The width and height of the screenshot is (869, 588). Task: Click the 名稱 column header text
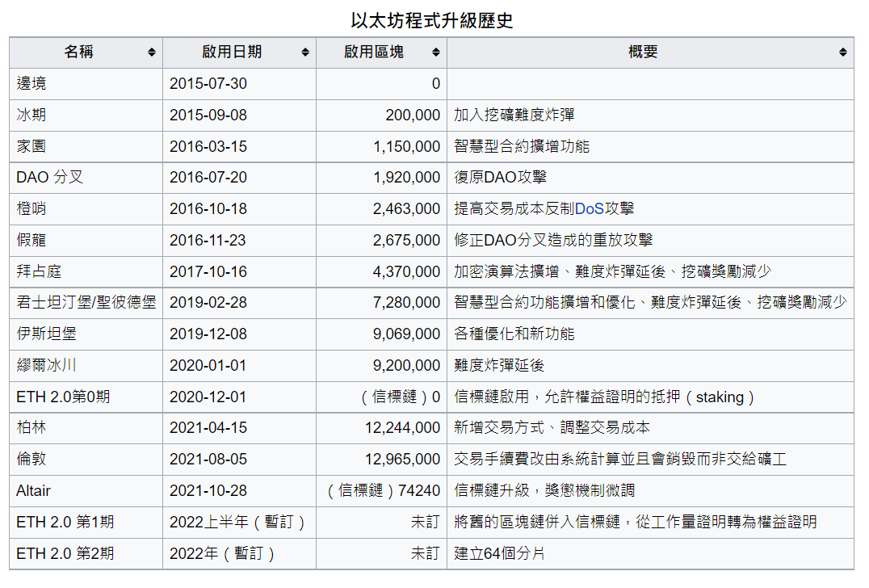[78, 52]
